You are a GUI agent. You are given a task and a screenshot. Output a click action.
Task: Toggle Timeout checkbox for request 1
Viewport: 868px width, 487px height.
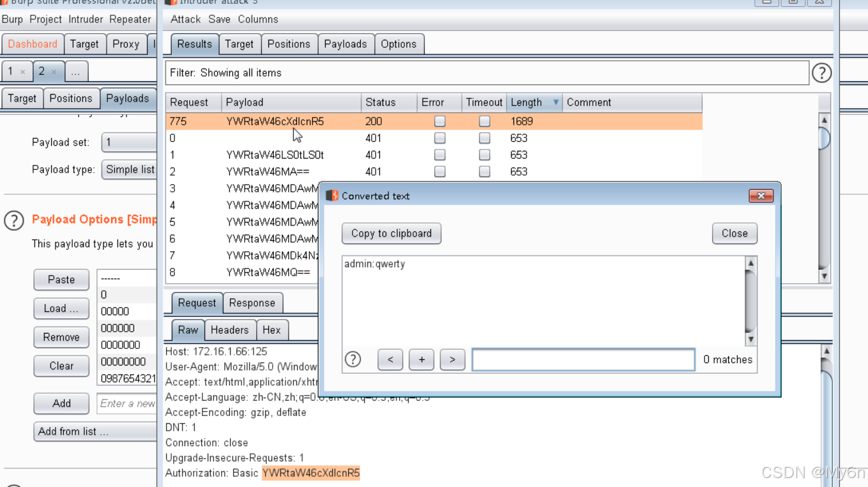pos(484,155)
